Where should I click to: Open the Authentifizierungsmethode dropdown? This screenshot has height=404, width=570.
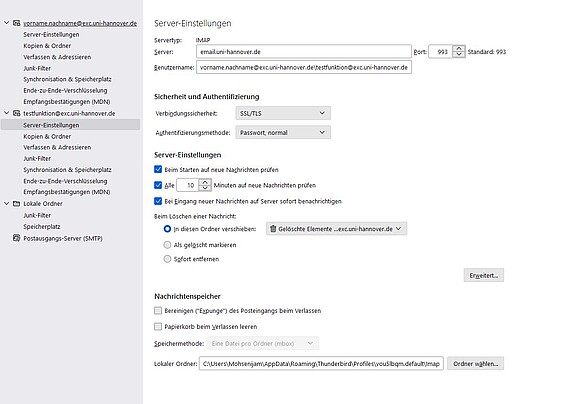click(283, 132)
